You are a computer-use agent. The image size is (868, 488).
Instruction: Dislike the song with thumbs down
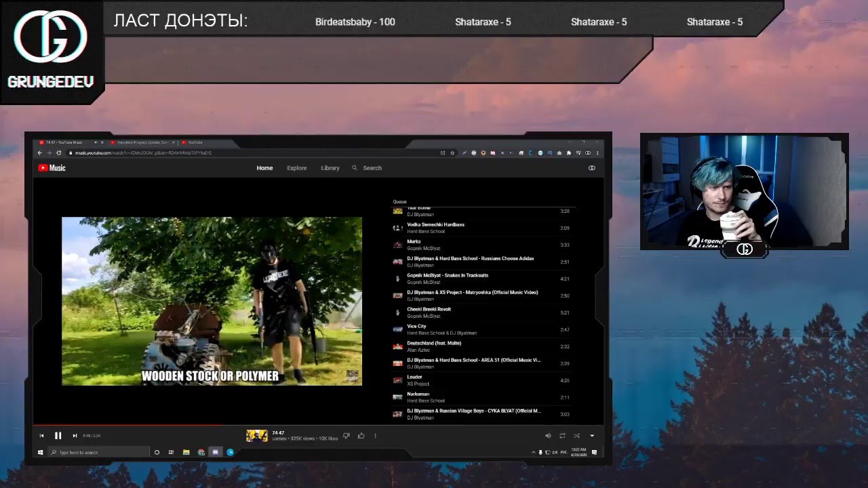coord(347,436)
